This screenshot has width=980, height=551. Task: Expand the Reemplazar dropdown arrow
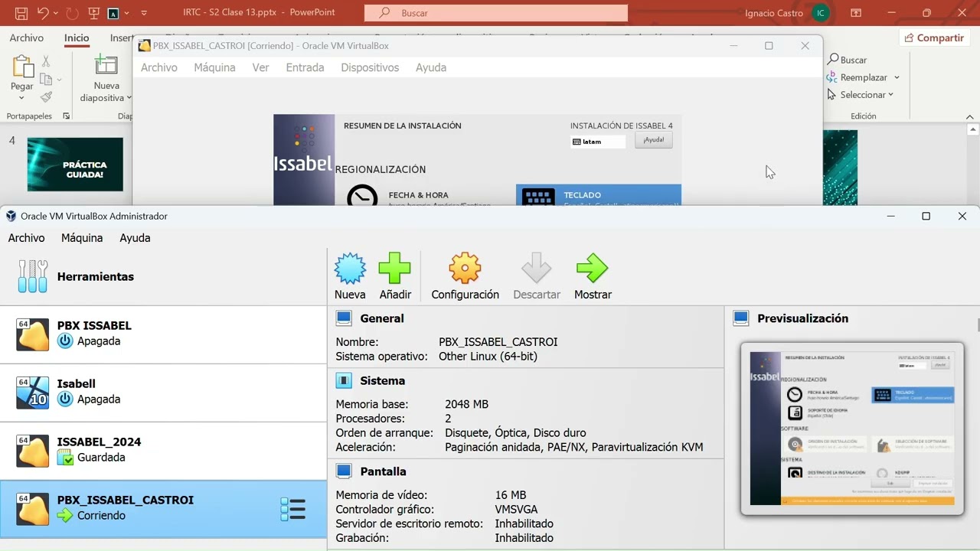point(897,77)
